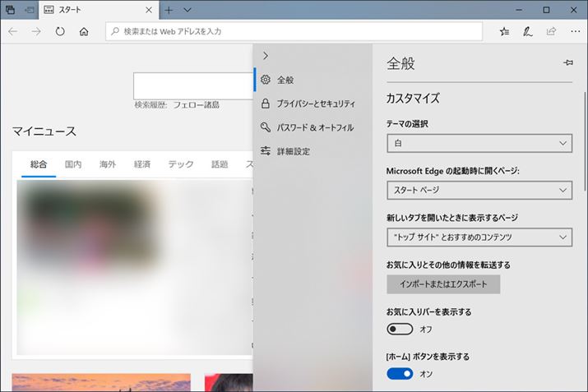Expand the startup page dropdown showing スタート ページ
This screenshot has width=588, height=392.
(479, 190)
